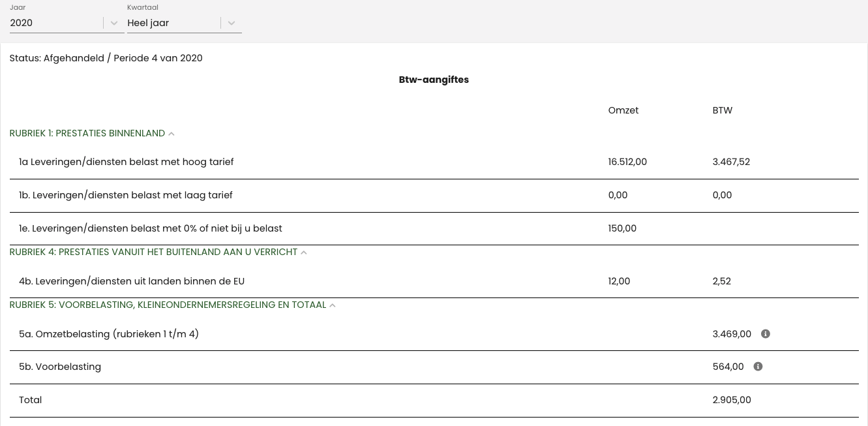Select the 1a hoog tarief row label
Image resolution: width=868 pixels, height=426 pixels.
pyautogui.click(x=127, y=162)
